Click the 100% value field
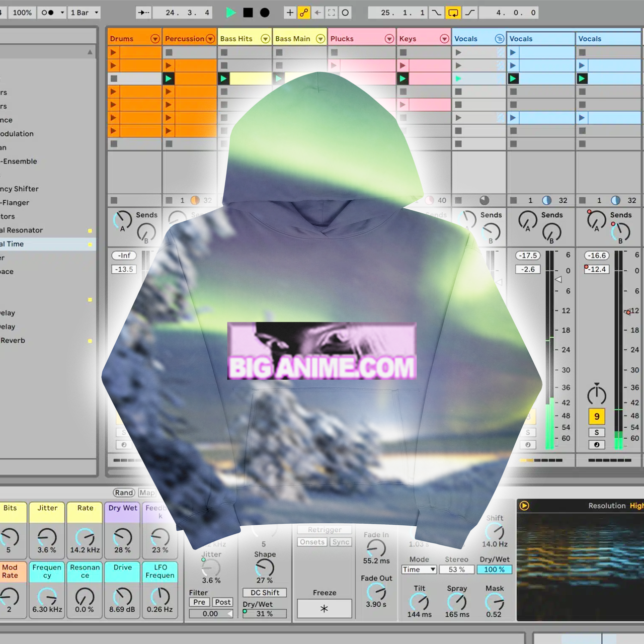 22,13
